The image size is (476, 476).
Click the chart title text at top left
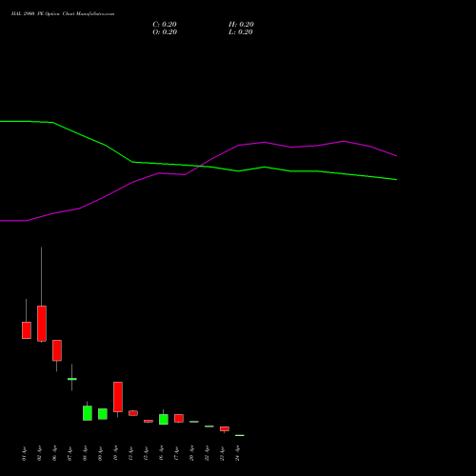63,14
